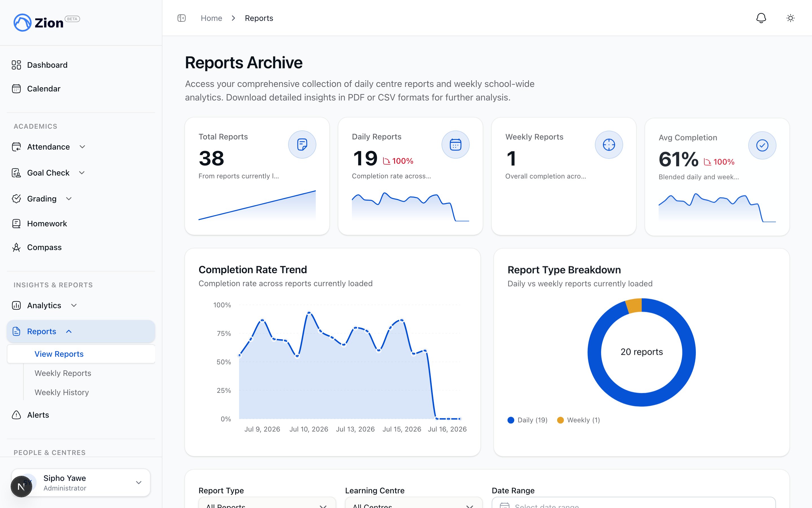The width and height of the screenshot is (812, 508).
Task: Open Weekly Reports submenu item
Action: tap(63, 373)
